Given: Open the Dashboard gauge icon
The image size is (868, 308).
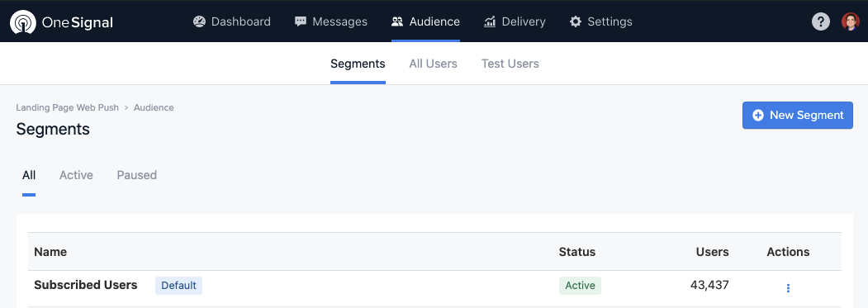Looking at the screenshot, I should click(x=199, y=21).
